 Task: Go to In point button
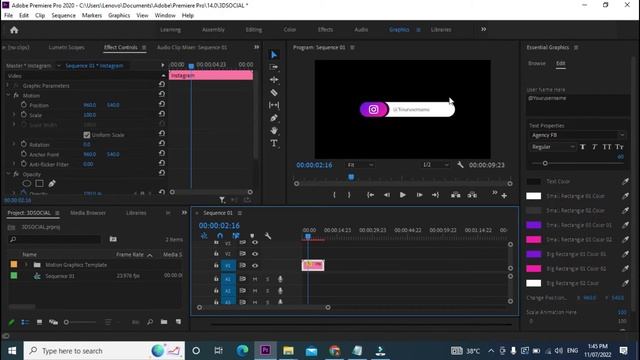pyautogui.click(x=370, y=195)
